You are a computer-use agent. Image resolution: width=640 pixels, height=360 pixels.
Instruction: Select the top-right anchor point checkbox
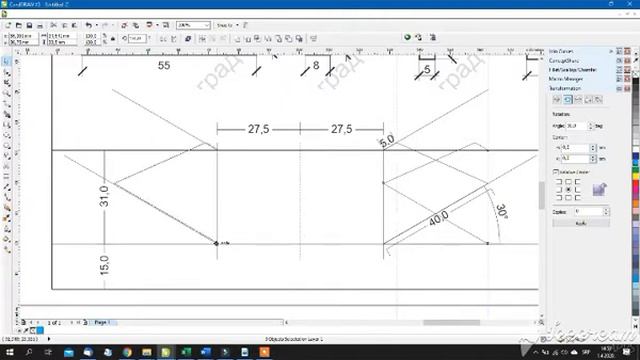577,182
